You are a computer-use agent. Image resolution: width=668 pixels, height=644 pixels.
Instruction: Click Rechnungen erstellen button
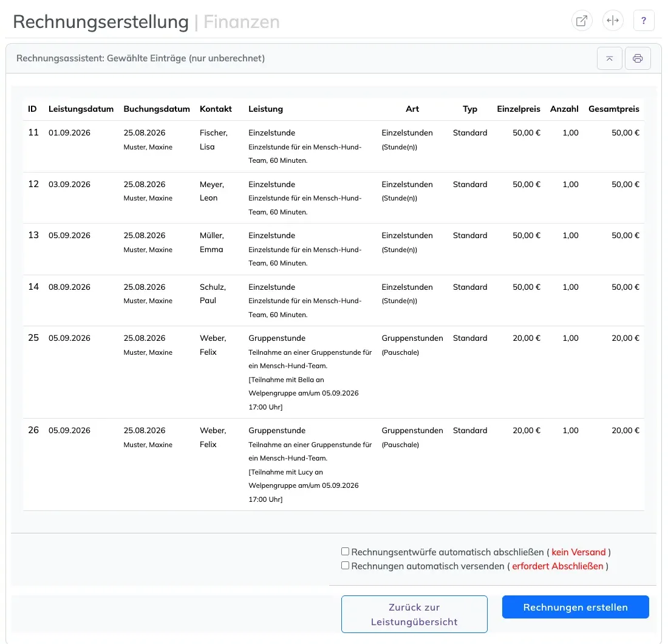tap(575, 607)
